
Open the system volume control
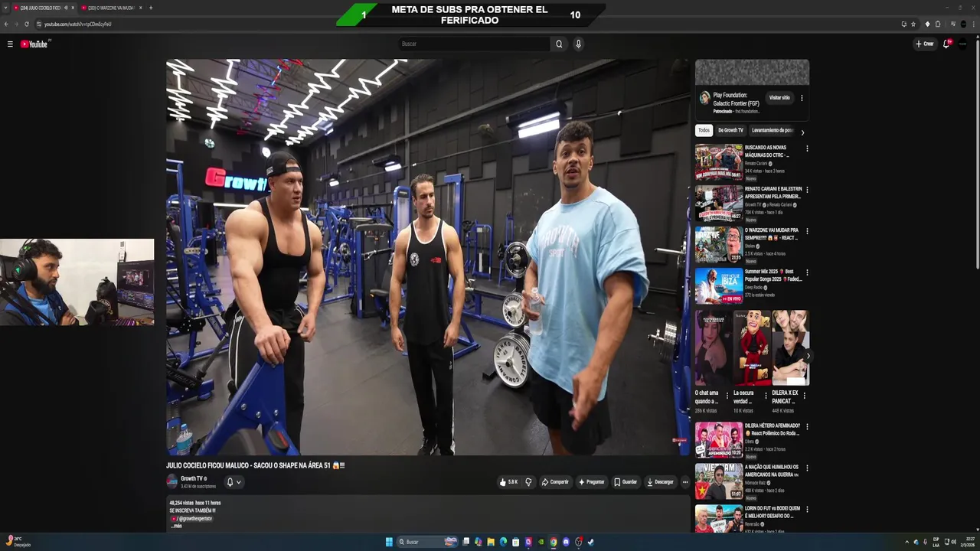point(952,542)
